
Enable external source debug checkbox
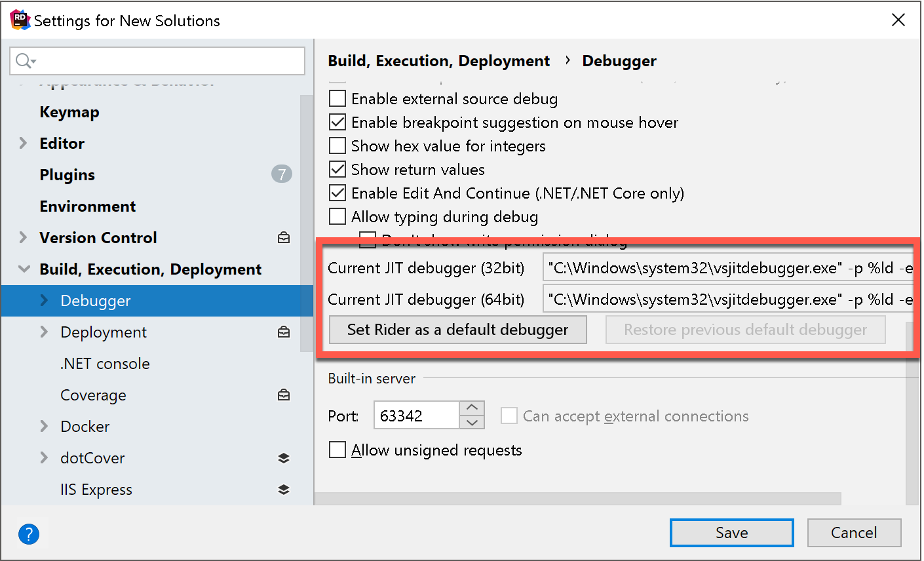(x=337, y=99)
